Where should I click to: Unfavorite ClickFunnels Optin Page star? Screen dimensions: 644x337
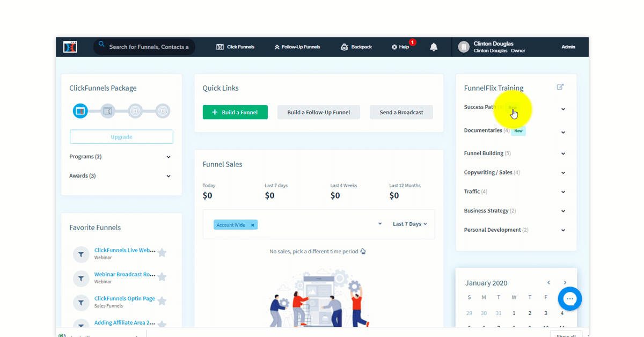162,301
